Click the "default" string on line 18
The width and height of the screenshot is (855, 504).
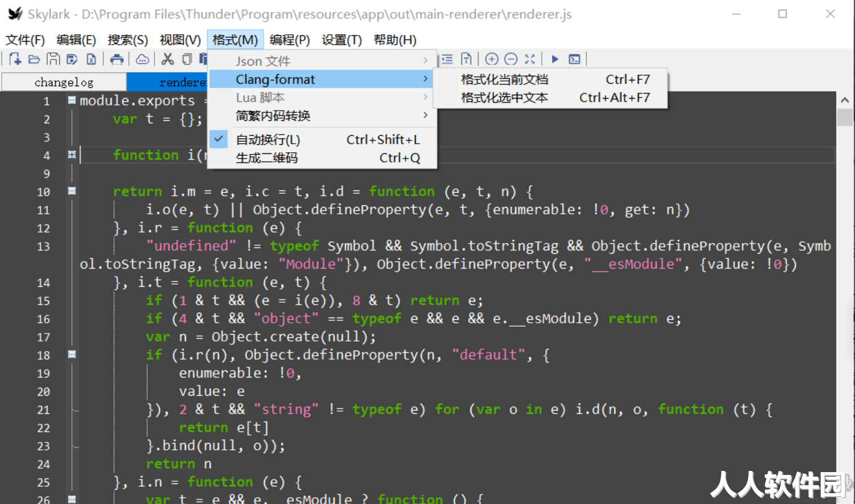489,355
